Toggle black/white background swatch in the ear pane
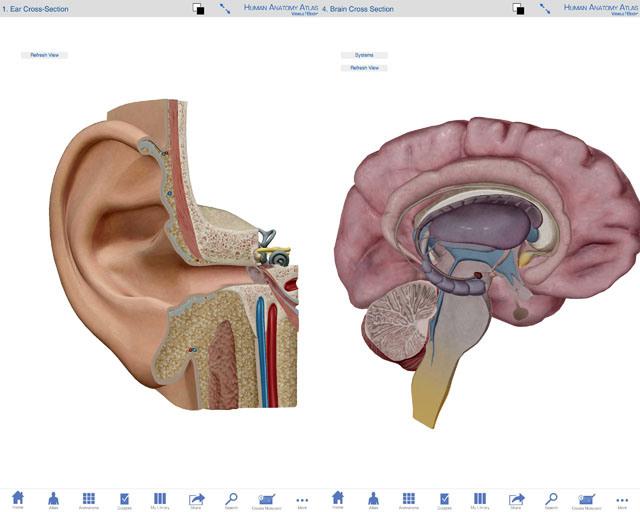Image resolution: width=640 pixels, height=512 pixels. pyautogui.click(x=199, y=8)
